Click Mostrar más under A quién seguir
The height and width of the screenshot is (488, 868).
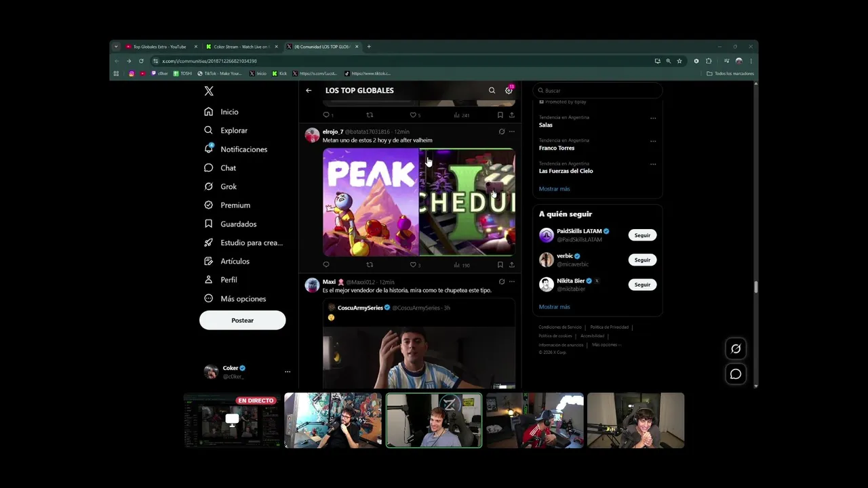click(x=555, y=307)
